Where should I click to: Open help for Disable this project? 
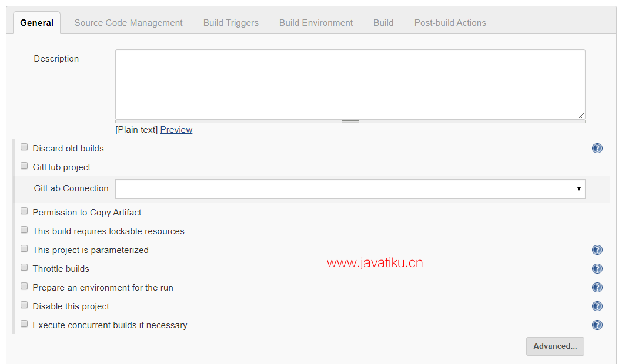597,306
